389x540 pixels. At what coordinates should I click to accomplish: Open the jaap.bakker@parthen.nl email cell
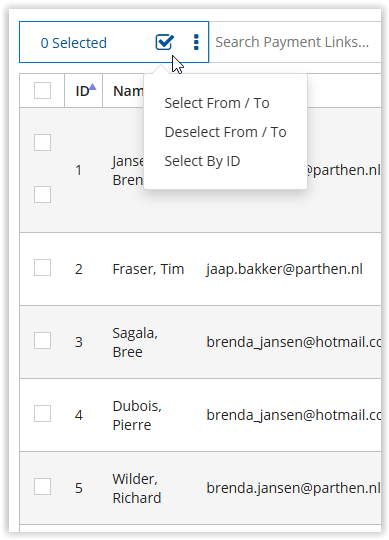pos(284,269)
